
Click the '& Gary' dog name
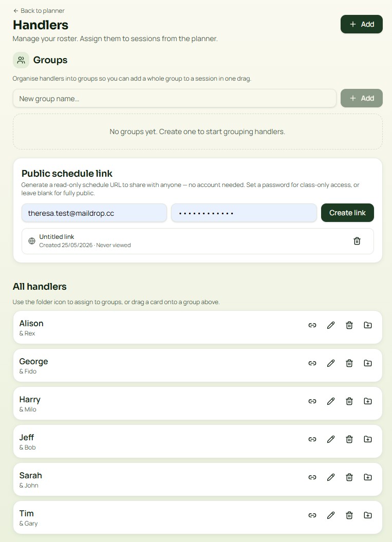pyautogui.click(x=29, y=524)
